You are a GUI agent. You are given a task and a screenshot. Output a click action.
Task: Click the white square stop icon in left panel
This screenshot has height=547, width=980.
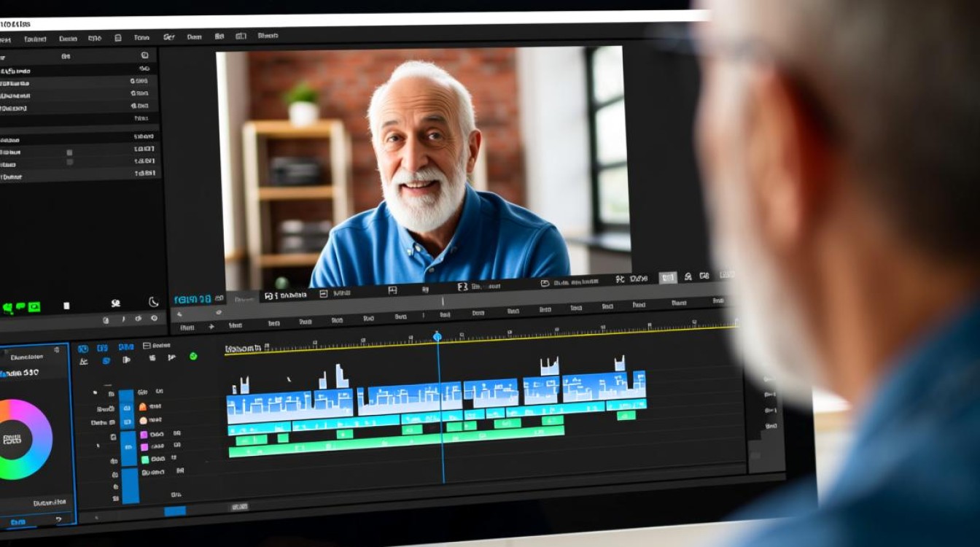pyautogui.click(x=66, y=306)
